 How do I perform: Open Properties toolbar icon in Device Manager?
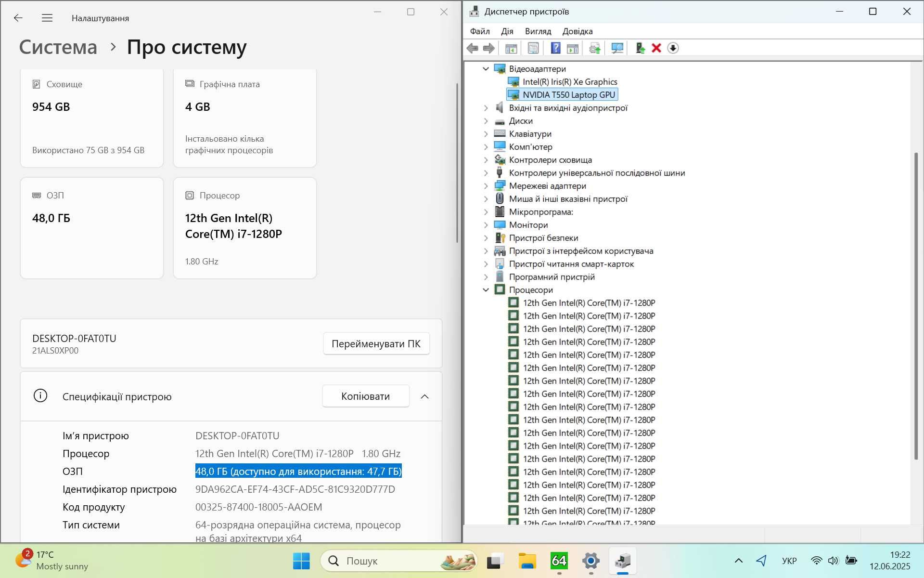(533, 48)
